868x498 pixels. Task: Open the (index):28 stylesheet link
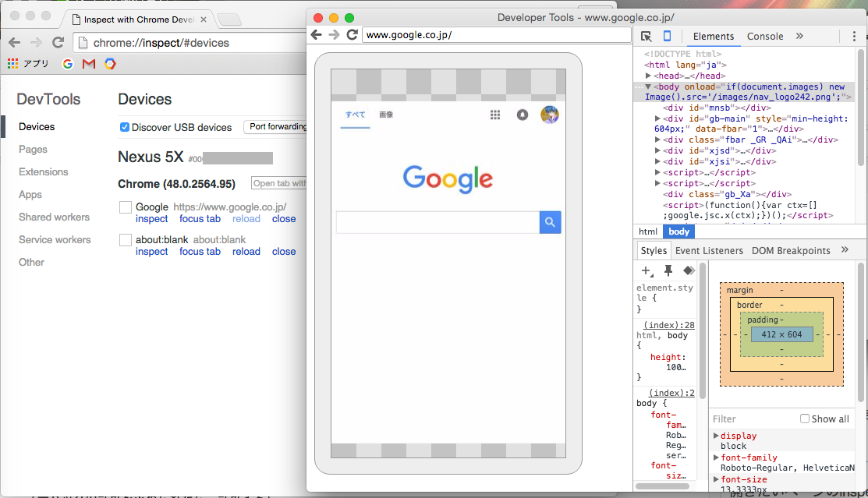click(668, 325)
